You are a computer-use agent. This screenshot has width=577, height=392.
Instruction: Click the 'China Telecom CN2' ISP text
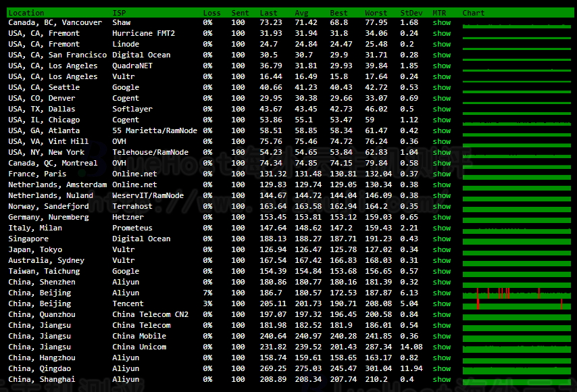pyautogui.click(x=150, y=315)
